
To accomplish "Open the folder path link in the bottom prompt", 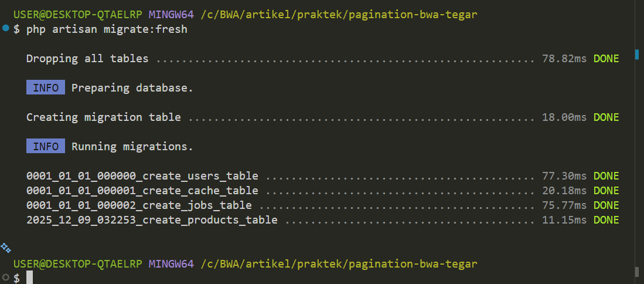I will click(339, 263).
